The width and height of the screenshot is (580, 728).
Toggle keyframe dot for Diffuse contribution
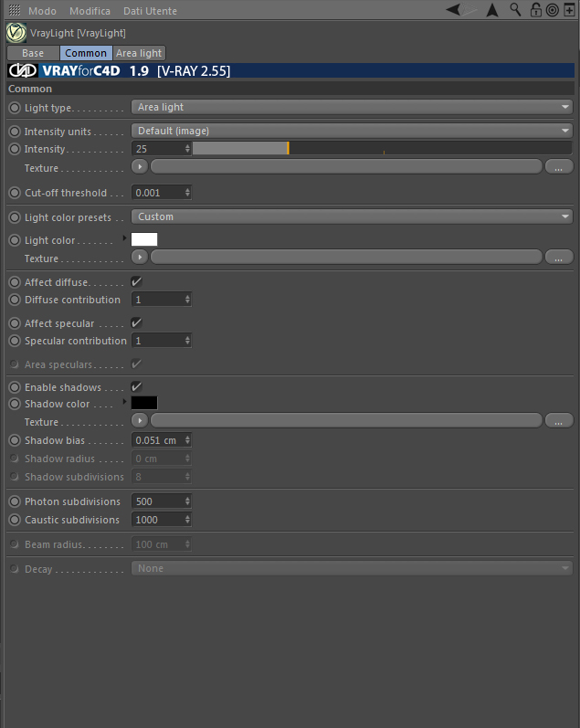(15, 300)
